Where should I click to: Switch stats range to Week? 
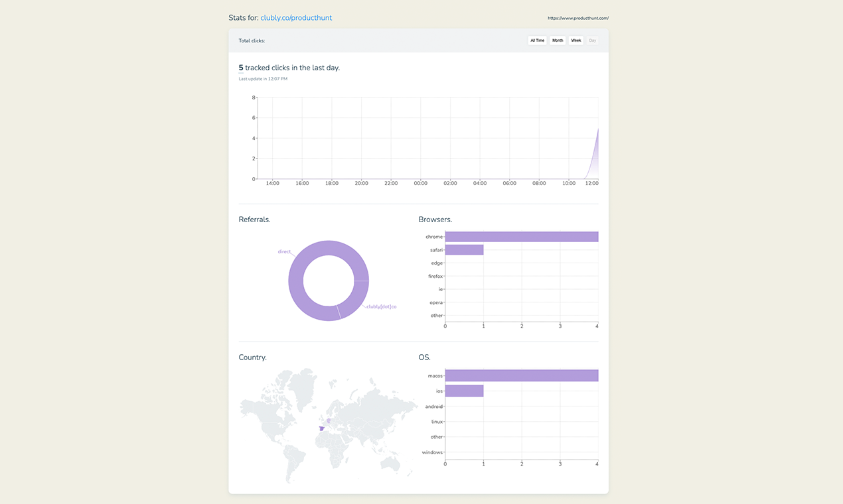click(576, 40)
